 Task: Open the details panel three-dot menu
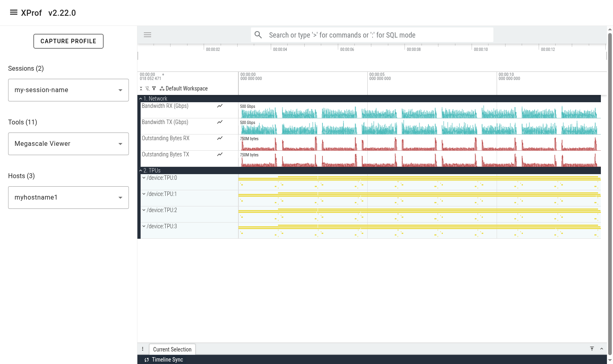coord(143,349)
